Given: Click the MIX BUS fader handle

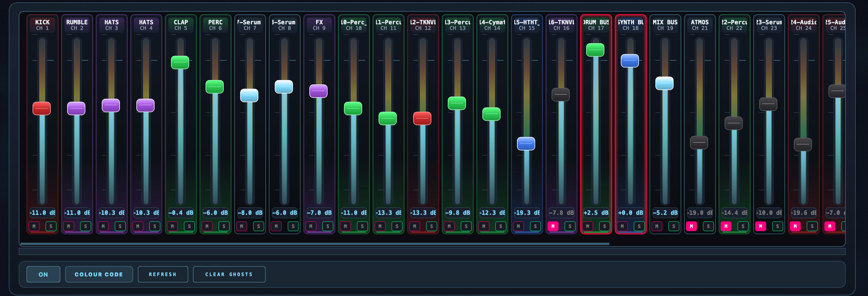Looking at the screenshot, I should (664, 83).
